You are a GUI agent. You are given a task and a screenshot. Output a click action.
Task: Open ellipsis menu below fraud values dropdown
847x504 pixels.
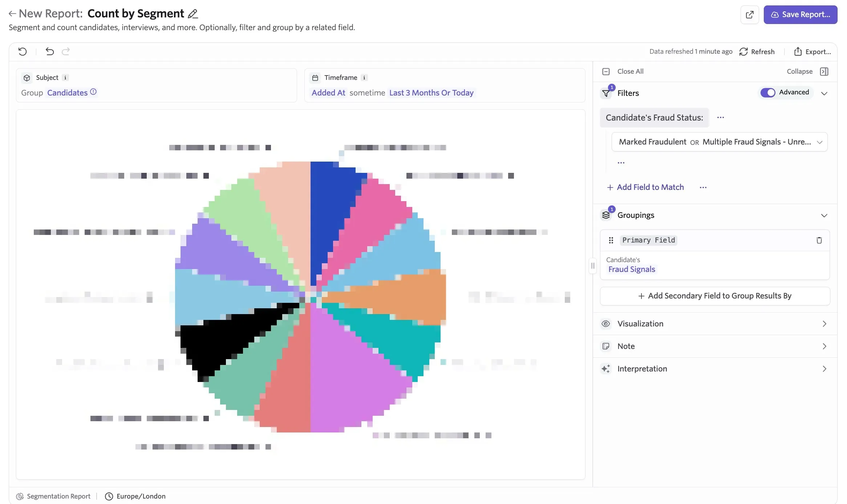point(621,163)
